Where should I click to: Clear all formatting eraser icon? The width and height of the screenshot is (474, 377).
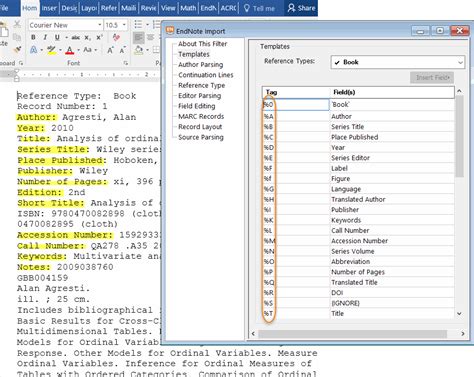116,37
